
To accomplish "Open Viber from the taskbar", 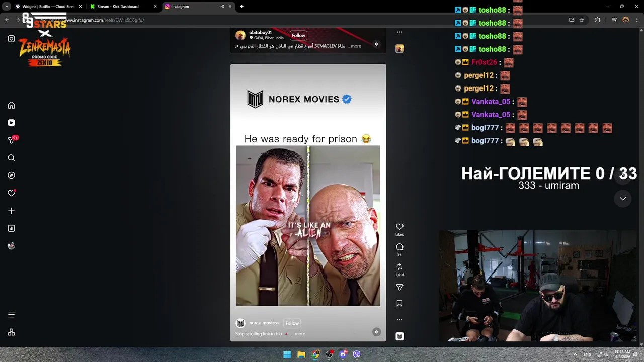I will coord(357,354).
